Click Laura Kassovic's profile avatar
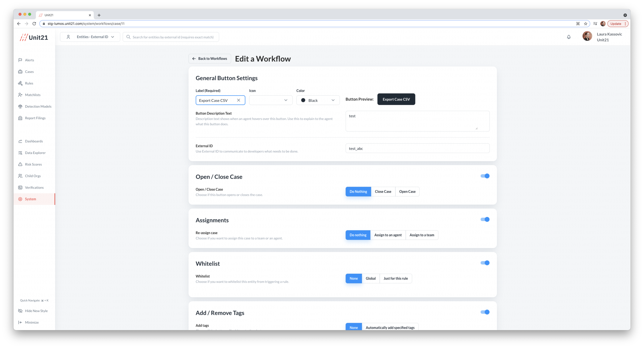Viewport: 644px width, 348px height. click(587, 37)
